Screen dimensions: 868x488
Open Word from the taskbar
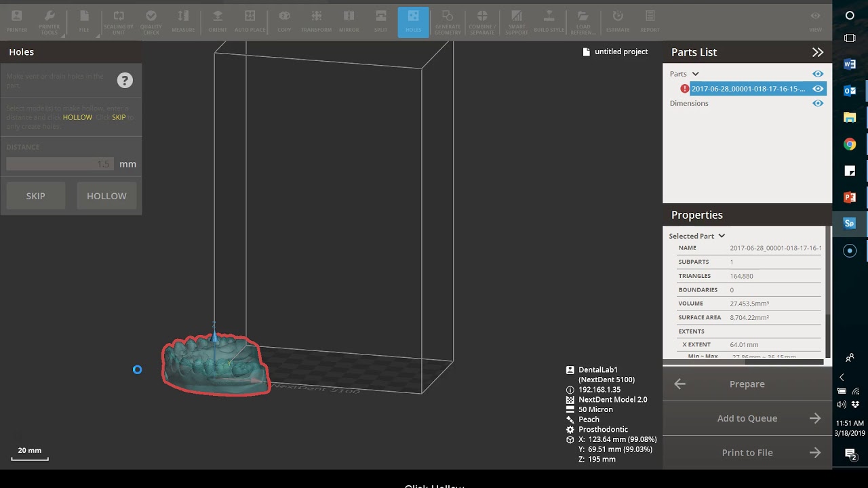tap(850, 64)
